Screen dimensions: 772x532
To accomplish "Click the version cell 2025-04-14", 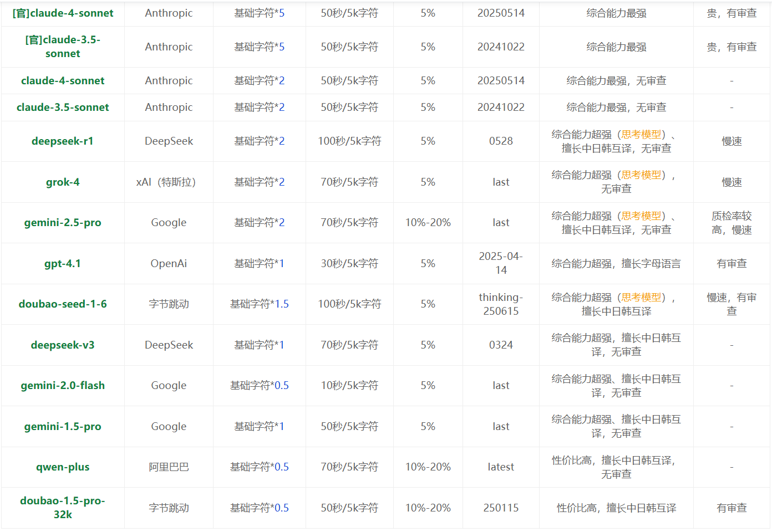I will coord(501,263).
